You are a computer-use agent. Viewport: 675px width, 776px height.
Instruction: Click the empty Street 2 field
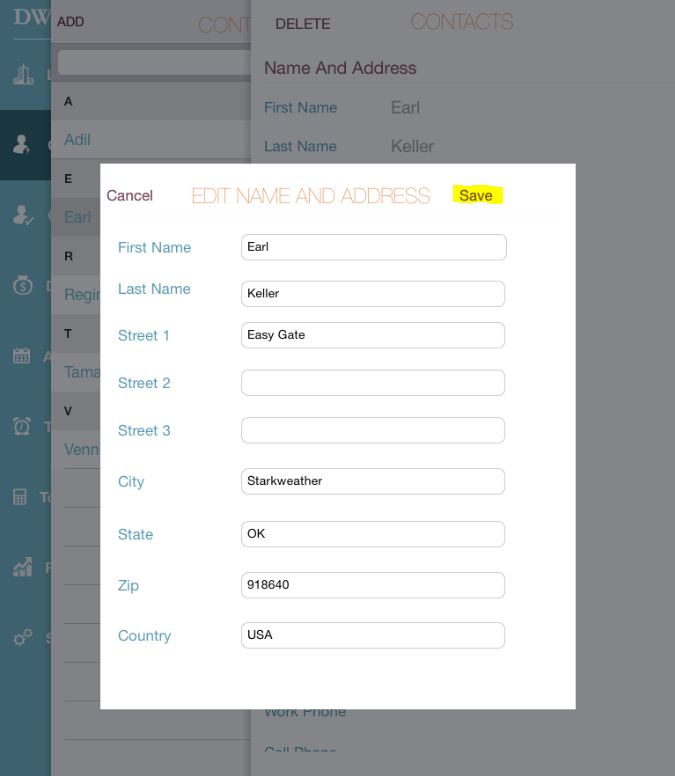click(373, 383)
